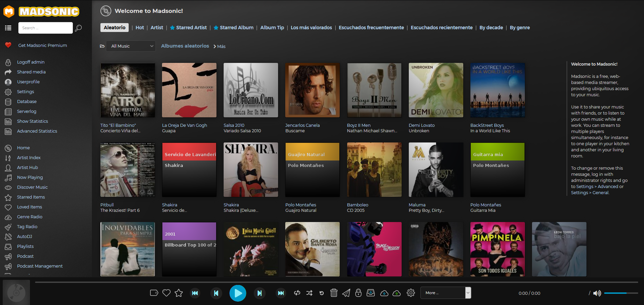Click the cloud download icon
644x305 pixels.
click(x=397, y=293)
